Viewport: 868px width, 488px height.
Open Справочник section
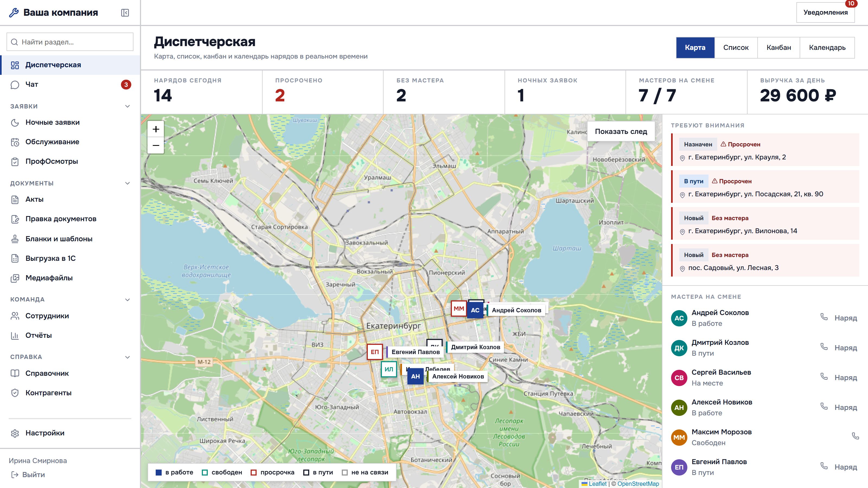pos(70,374)
